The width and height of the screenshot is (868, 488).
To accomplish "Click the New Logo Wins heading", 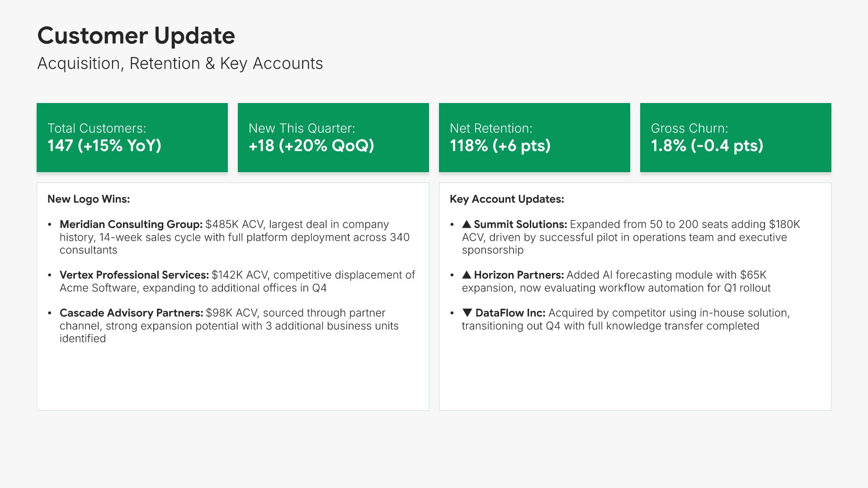I will 89,199.
